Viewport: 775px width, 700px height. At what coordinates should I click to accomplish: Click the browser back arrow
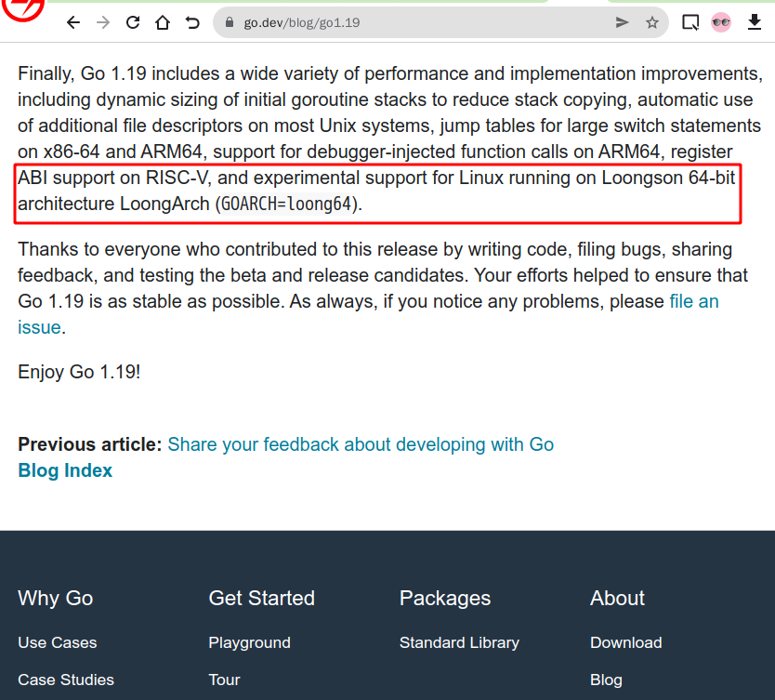(x=73, y=22)
